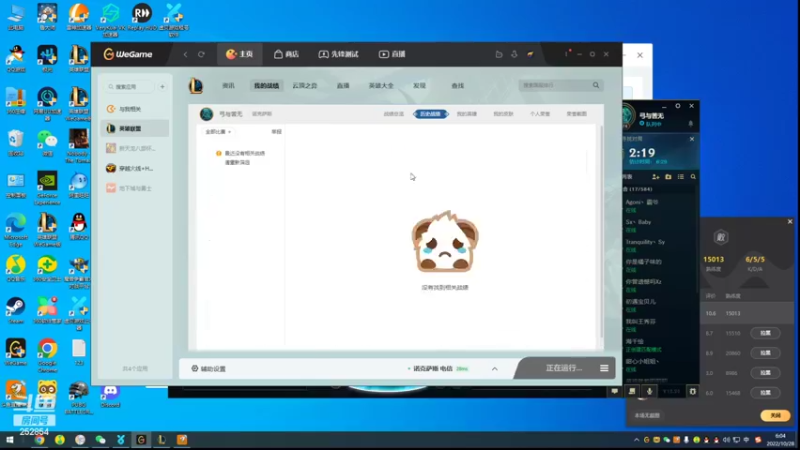Select friend Tranquility丶Sy in the list
Screen dimensions: 800x450
point(658,245)
